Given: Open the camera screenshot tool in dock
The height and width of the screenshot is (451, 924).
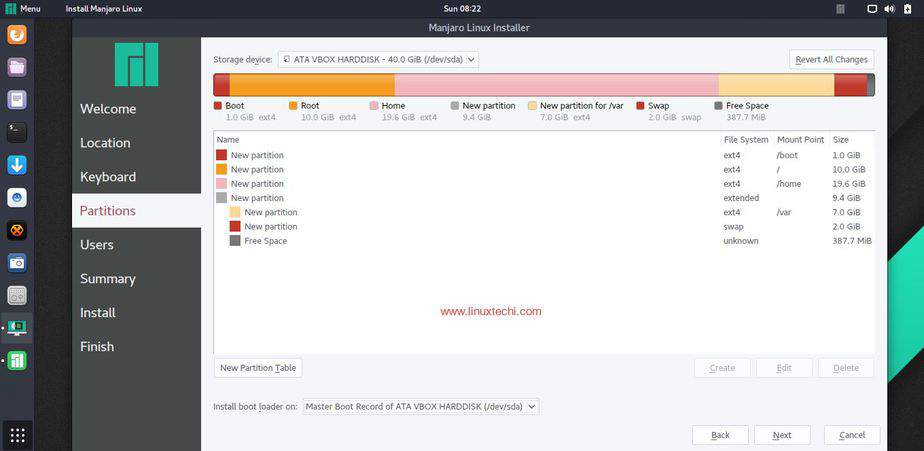Looking at the screenshot, I should [16, 263].
